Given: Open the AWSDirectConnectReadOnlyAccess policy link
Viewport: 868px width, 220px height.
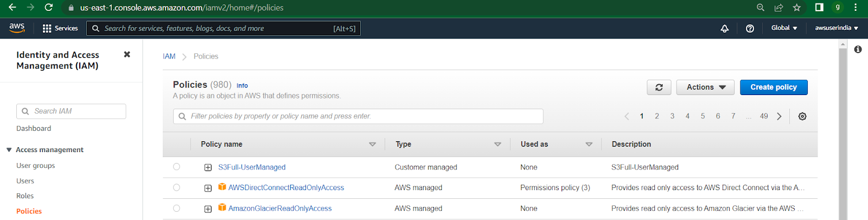Looking at the screenshot, I should pyautogui.click(x=286, y=188).
